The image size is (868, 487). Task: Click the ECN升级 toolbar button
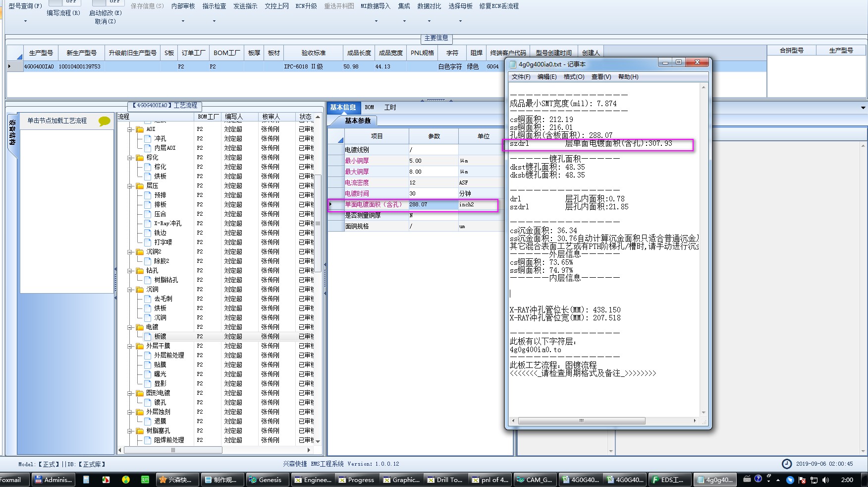(x=306, y=6)
